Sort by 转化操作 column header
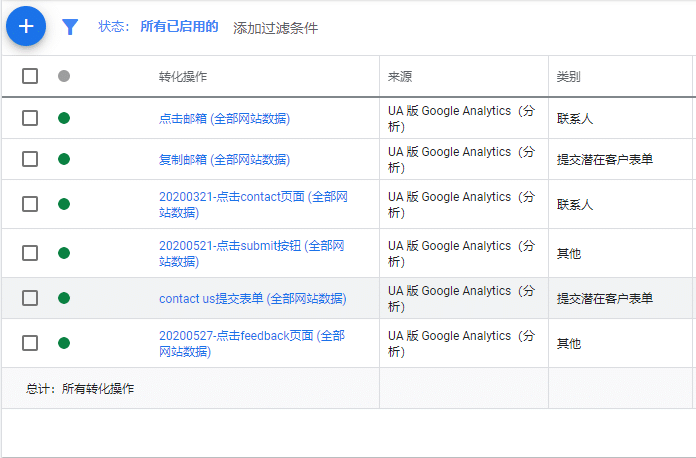The width and height of the screenshot is (696, 458). click(x=183, y=77)
